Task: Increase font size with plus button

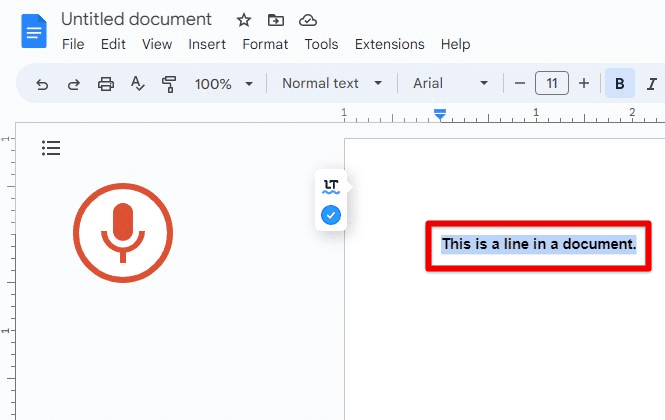Action: (584, 83)
